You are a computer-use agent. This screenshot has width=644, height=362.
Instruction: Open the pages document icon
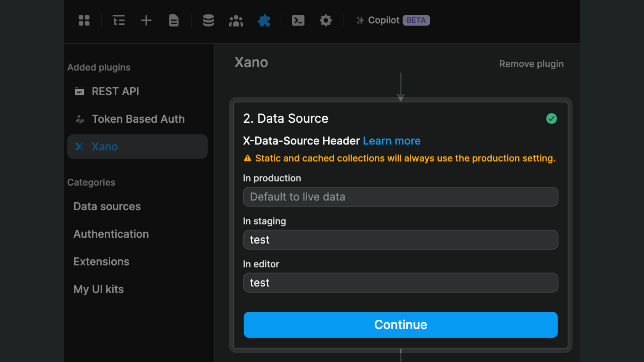pos(174,20)
